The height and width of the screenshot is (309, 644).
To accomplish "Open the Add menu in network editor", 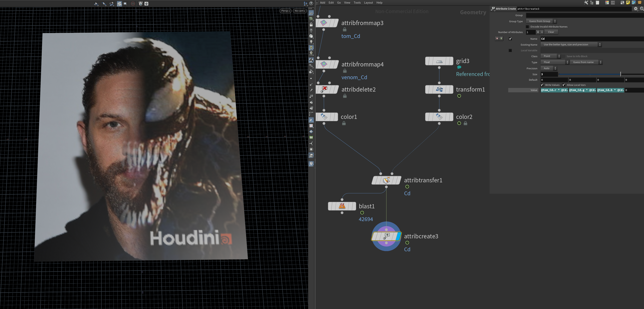I will [x=323, y=2].
